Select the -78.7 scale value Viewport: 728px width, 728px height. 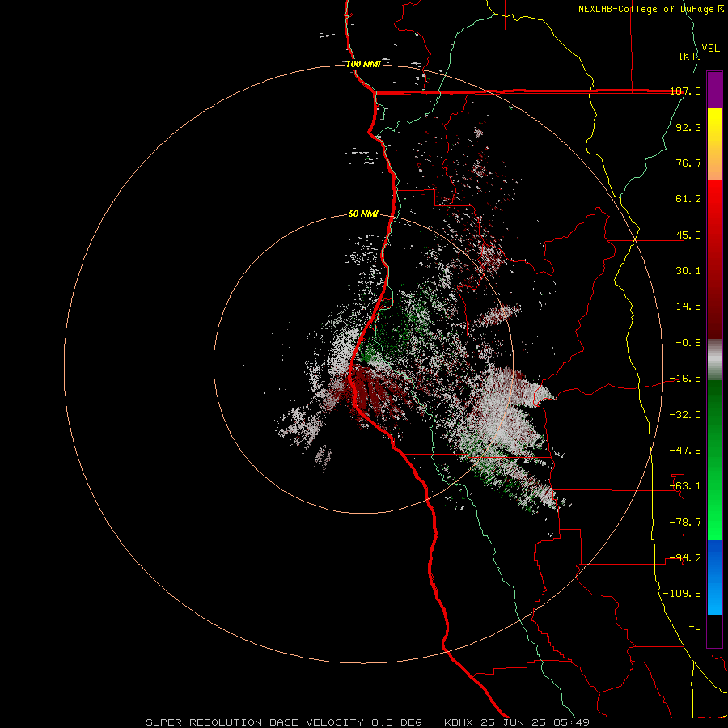point(685,523)
